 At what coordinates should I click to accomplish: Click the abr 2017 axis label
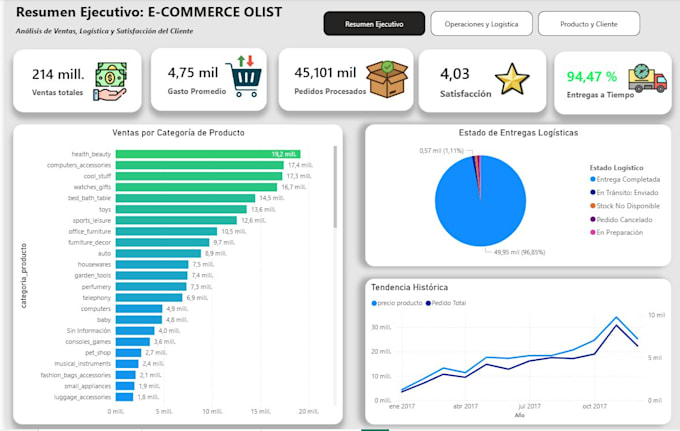[465, 406]
